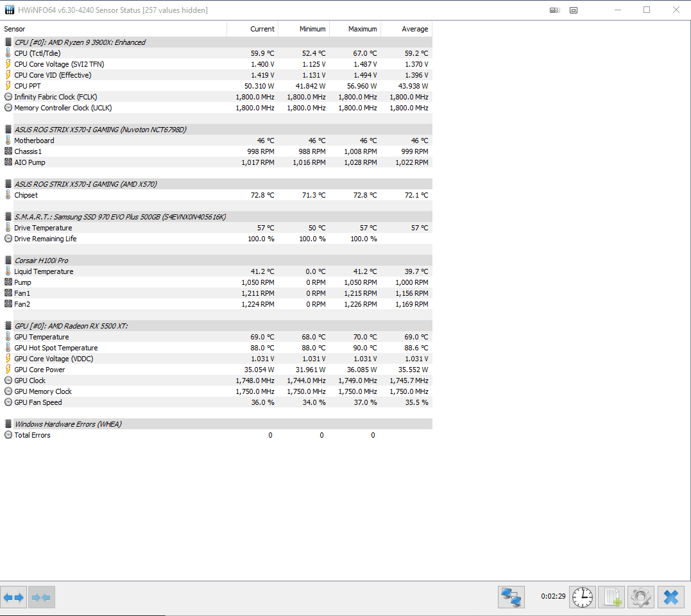Image resolution: width=691 pixels, height=616 pixels.
Task: Click the fan icon beside AIO Pump
Action: click(x=8, y=162)
